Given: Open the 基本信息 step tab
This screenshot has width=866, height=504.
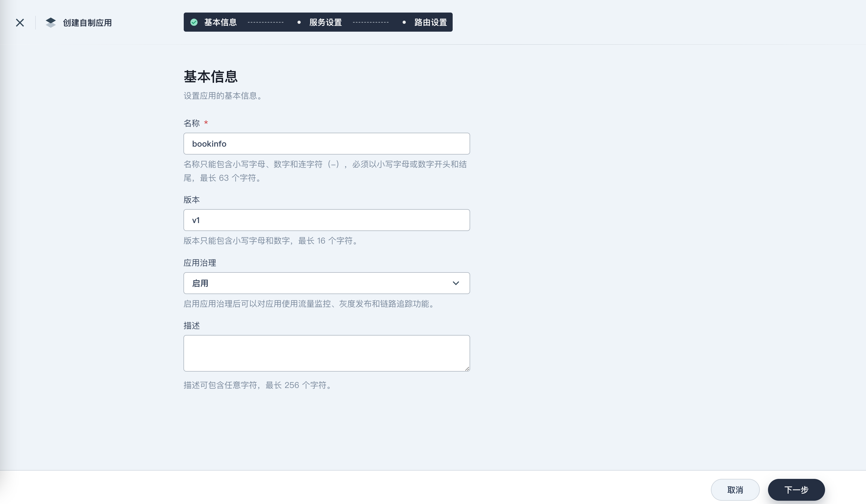Looking at the screenshot, I should click(x=220, y=22).
